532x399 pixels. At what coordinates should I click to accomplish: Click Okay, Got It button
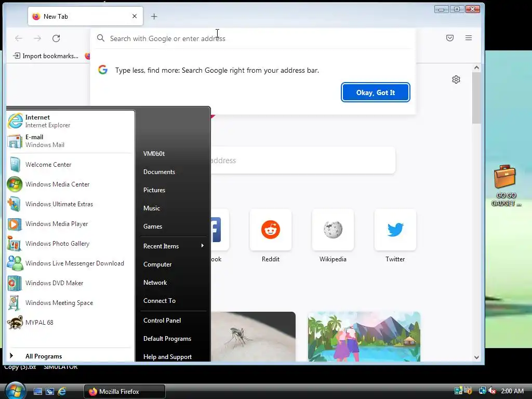point(376,92)
